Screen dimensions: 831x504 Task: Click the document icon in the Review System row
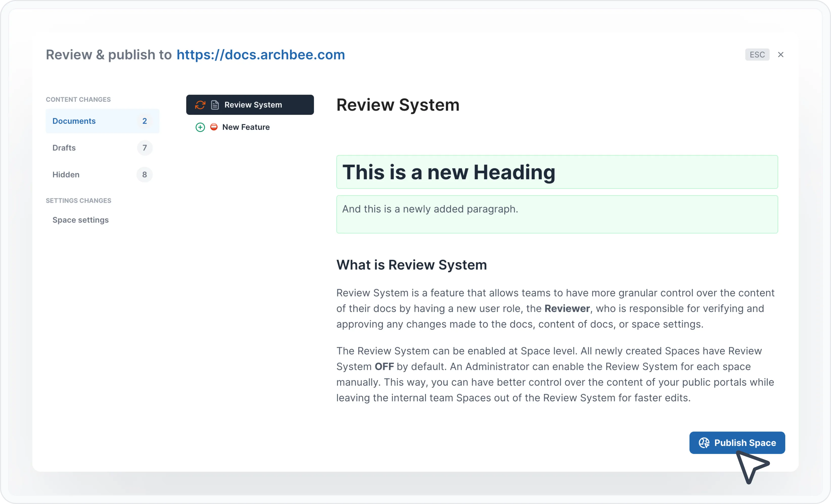(215, 105)
